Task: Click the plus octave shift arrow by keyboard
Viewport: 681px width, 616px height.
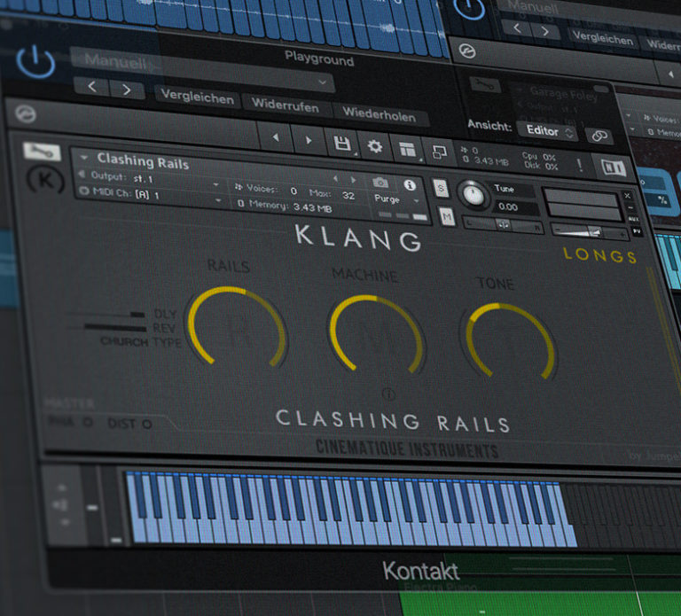Action: [61, 487]
